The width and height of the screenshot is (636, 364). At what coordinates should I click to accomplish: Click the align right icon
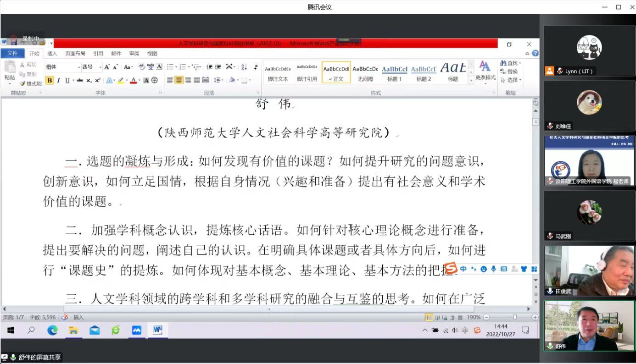pyautogui.click(x=188, y=80)
